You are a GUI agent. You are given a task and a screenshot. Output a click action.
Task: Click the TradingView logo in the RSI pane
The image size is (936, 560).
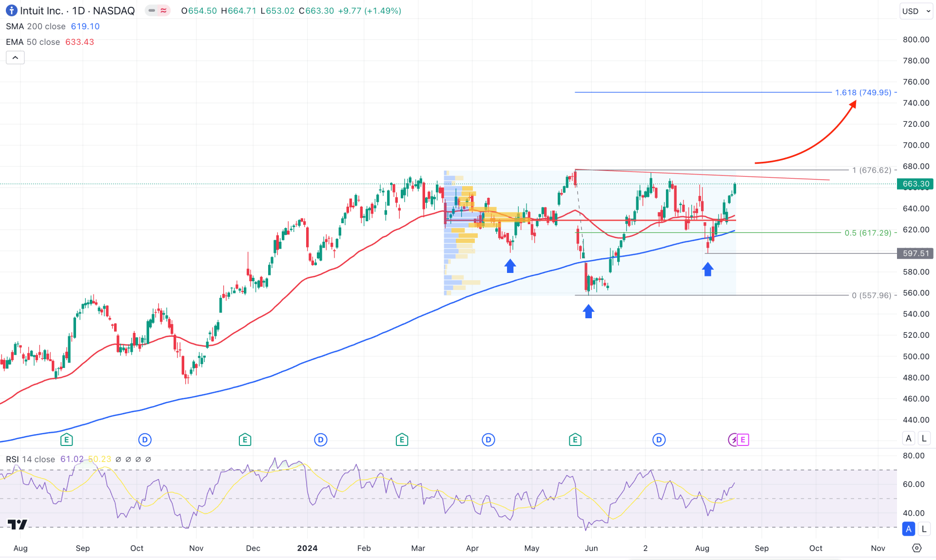tap(18, 524)
